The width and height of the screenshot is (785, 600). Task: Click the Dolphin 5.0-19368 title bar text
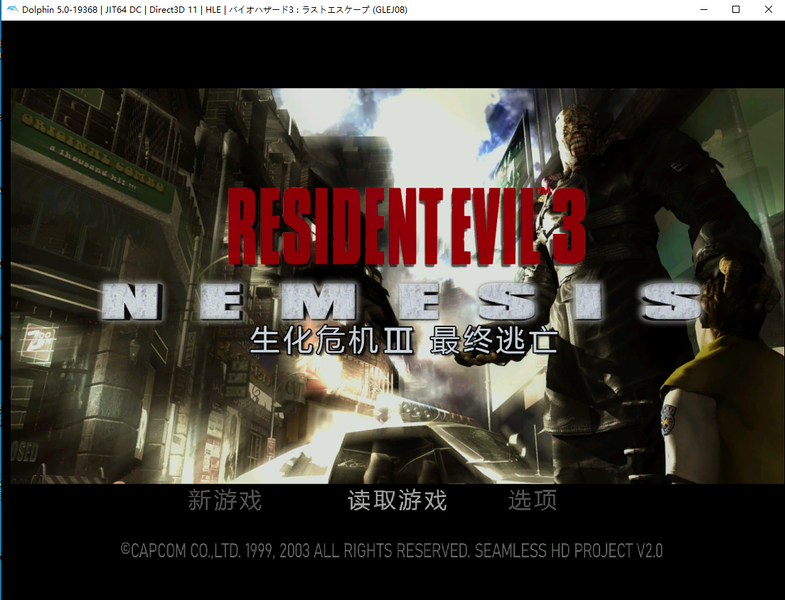[x=214, y=10]
